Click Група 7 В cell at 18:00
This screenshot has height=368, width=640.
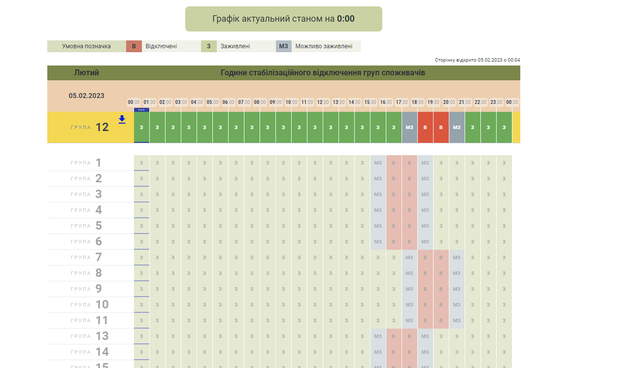[x=425, y=257]
